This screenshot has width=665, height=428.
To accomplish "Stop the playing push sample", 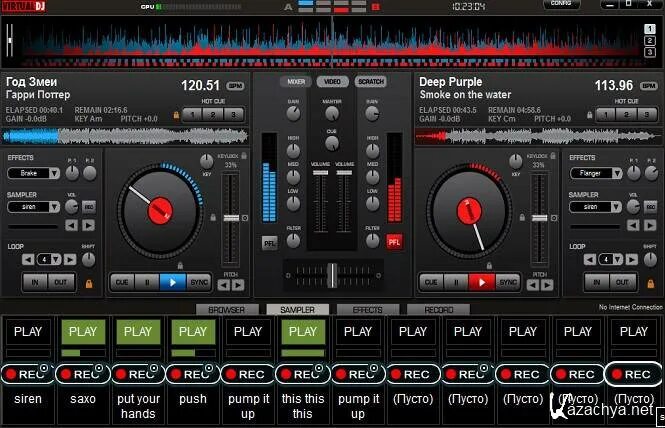I will pyautogui.click(x=193, y=331).
